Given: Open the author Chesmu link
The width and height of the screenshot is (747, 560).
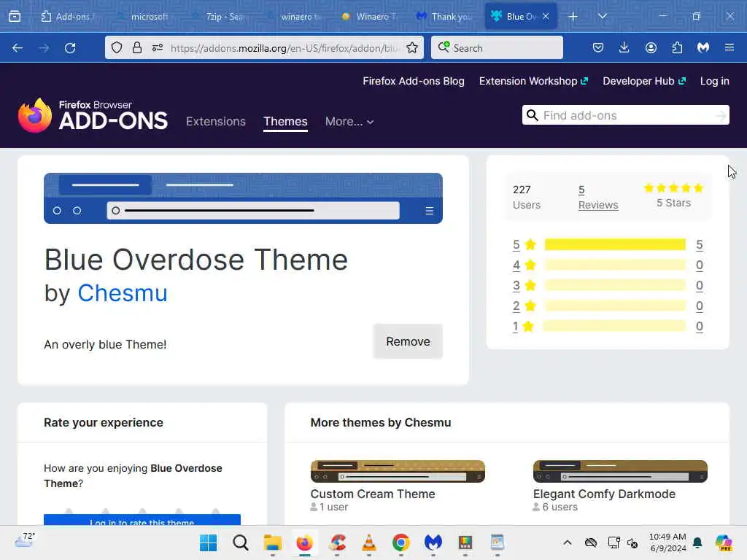Looking at the screenshot, I should coord(123,293).
